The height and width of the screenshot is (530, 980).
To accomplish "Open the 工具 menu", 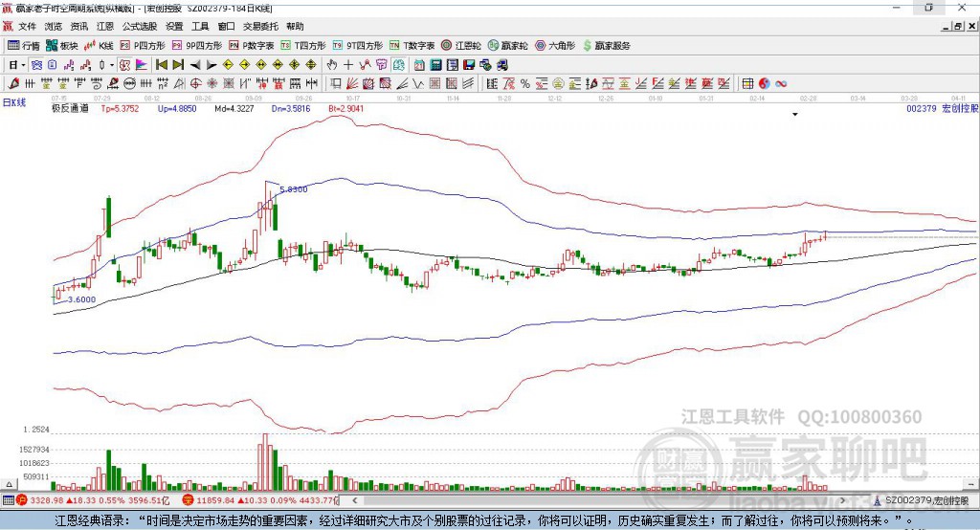I will [200, 26].
